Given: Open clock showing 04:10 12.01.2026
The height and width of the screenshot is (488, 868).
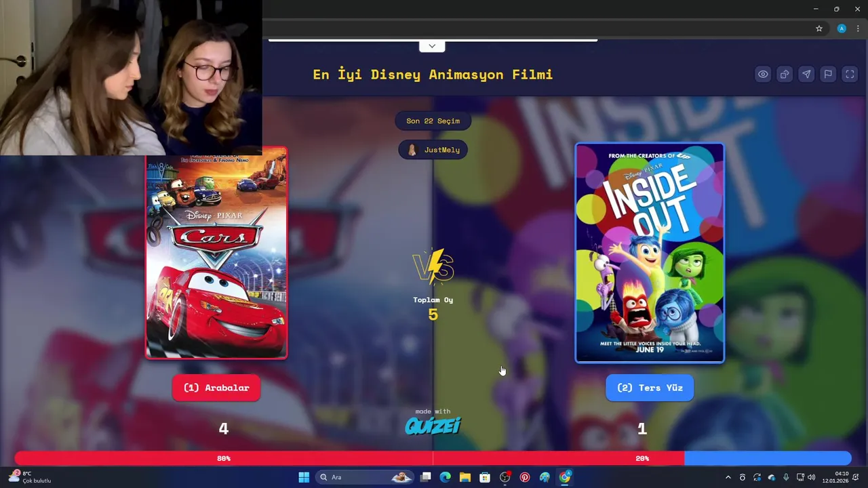Looking at the screenshot, I should (835, 477).
